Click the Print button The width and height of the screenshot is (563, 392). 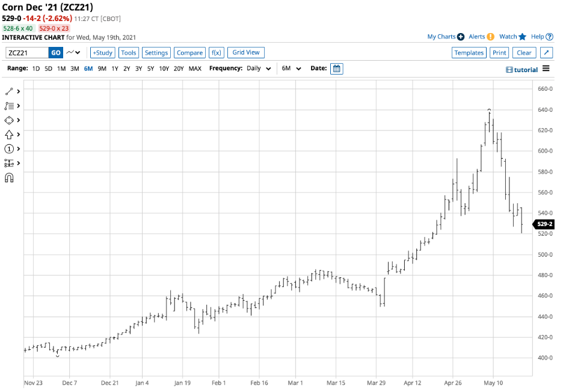(x=499, y=53)
